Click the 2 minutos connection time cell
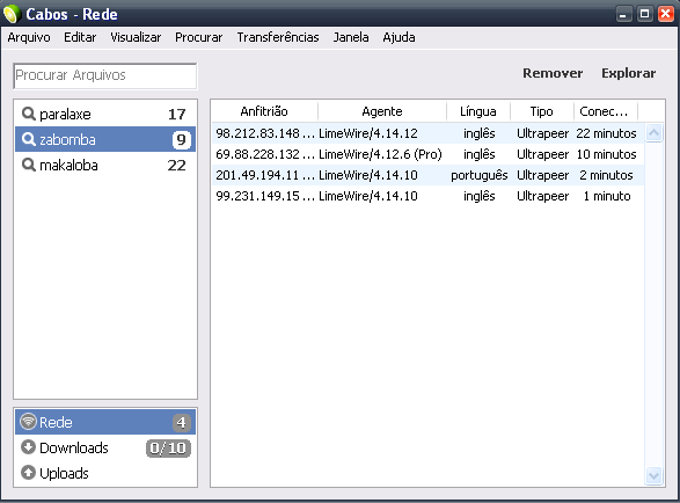This screenshot has height=503, width=680. [x=606, y=175]
